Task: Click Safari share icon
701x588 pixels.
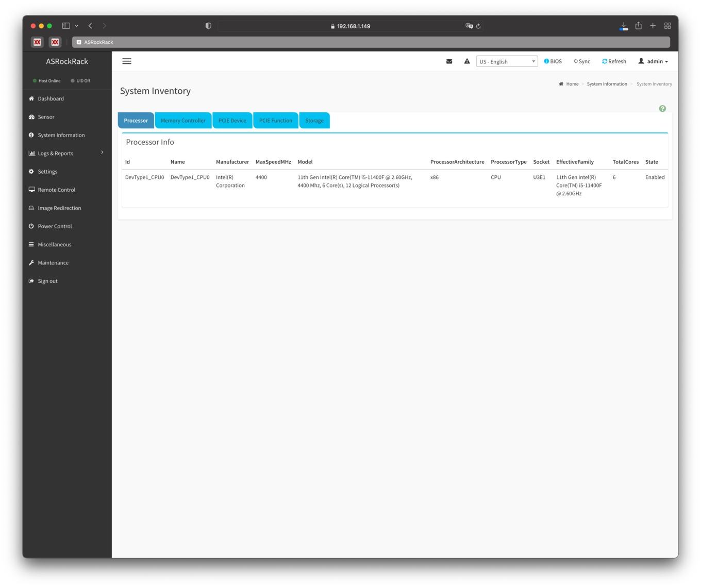Action: (x=639, y=25)
